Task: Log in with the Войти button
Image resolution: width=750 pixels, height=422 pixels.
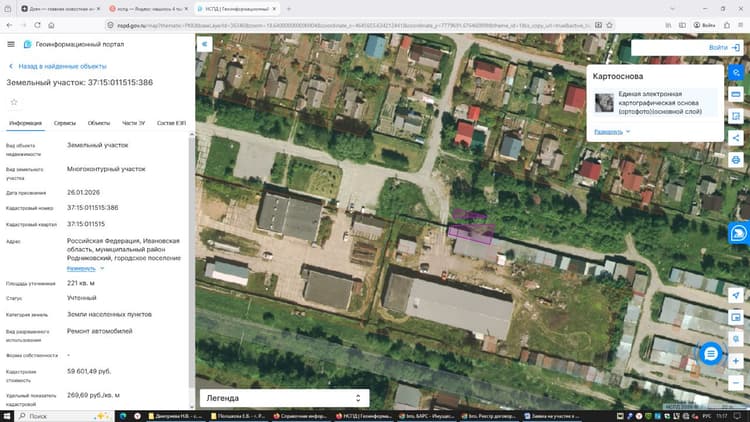Action: point(724,47)
